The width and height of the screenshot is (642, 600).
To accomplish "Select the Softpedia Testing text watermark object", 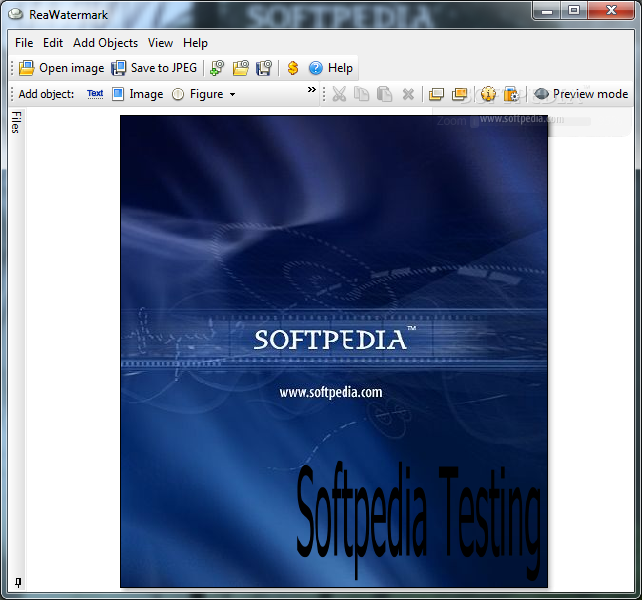I will click(x=418, y=519).
